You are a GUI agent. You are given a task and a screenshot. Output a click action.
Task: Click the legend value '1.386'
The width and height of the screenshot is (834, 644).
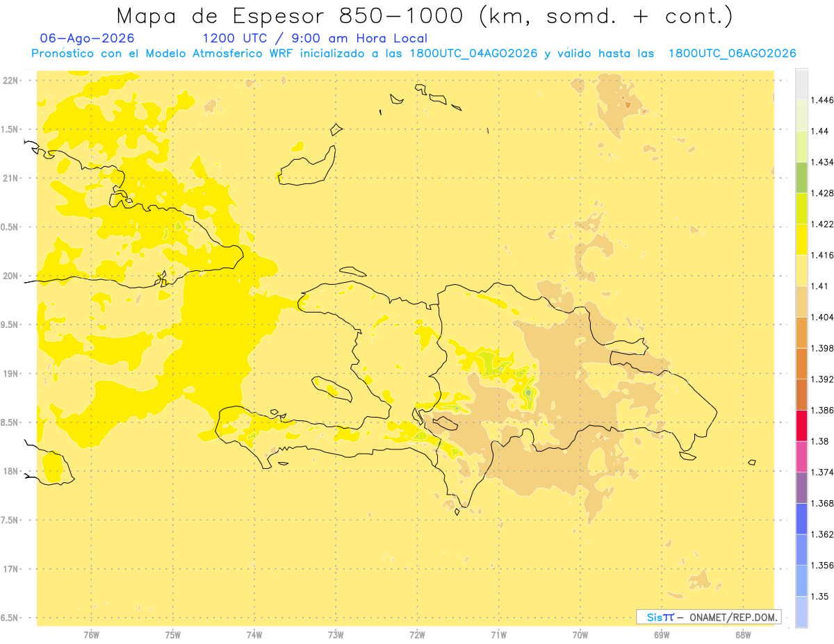822,410
